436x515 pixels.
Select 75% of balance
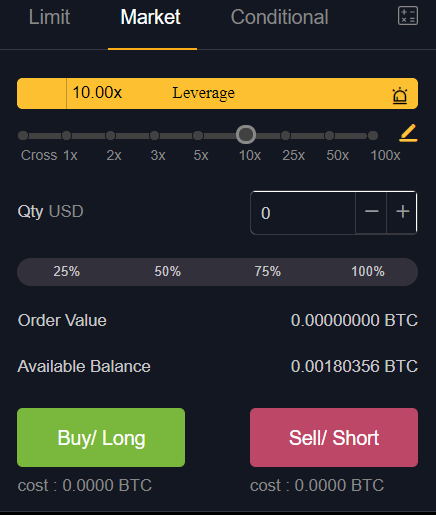pos(268,271)
